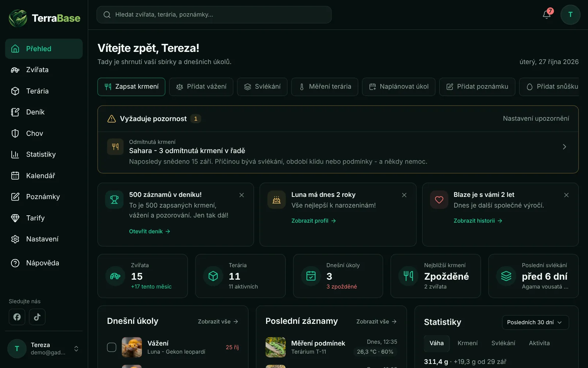Open Statistiky in the sidebar
Screen dimensions: 588x368
(x=44, y=155)
